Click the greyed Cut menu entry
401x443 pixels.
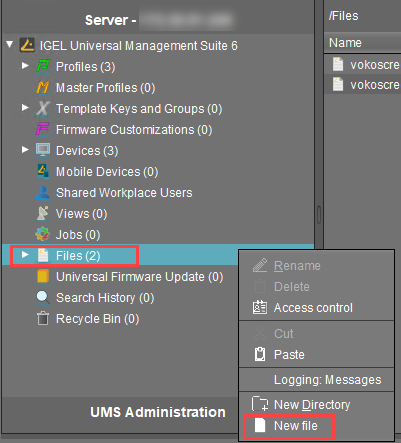pyautogui.click(x=317, y=333)
